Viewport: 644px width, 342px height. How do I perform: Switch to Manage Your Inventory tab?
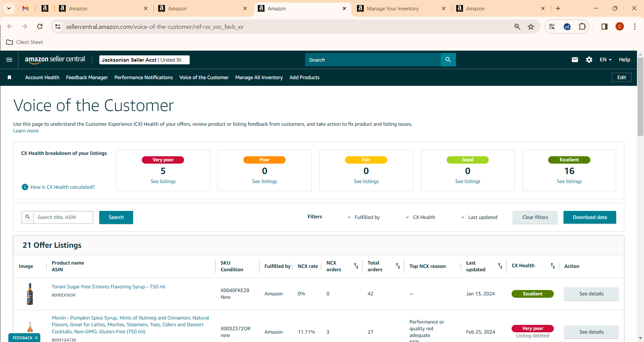pos(401,8)
